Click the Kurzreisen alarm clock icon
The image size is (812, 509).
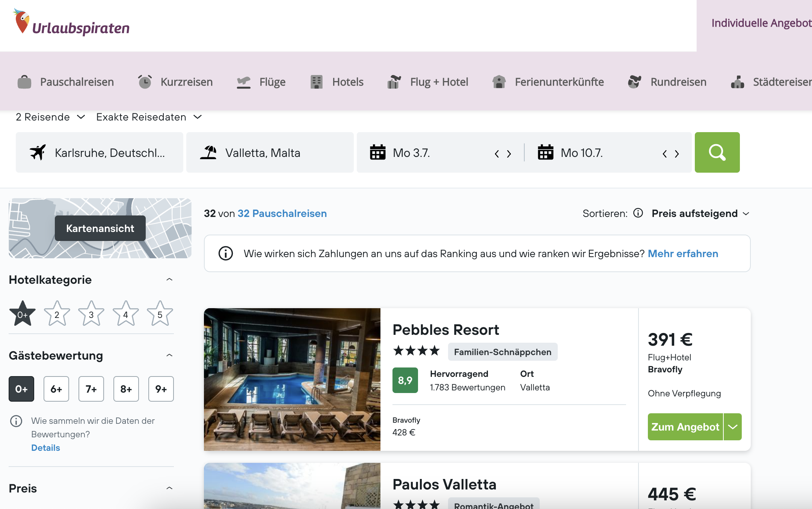[145, 82]
